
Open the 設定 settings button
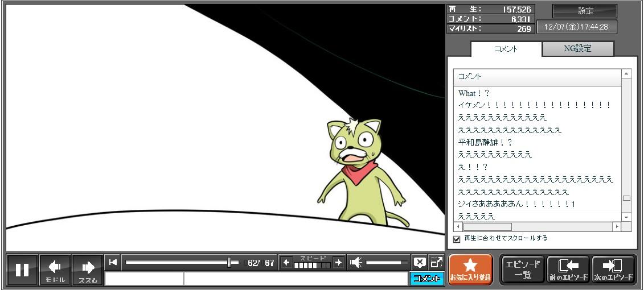(x=585, y=11)
